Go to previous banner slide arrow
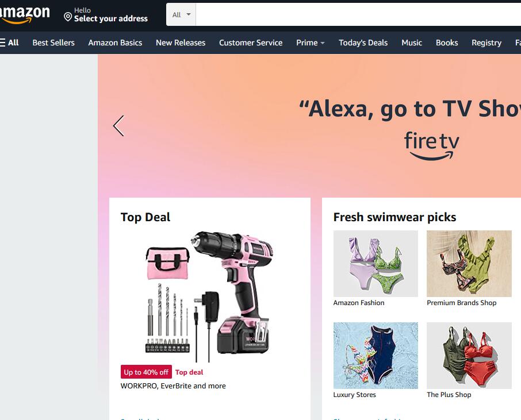521x420 pixels. tap(118, 126)
